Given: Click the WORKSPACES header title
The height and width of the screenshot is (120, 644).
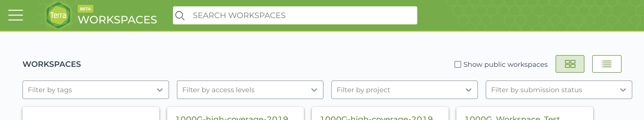Looking at the screenshot, I should click(x=117, y=20).
